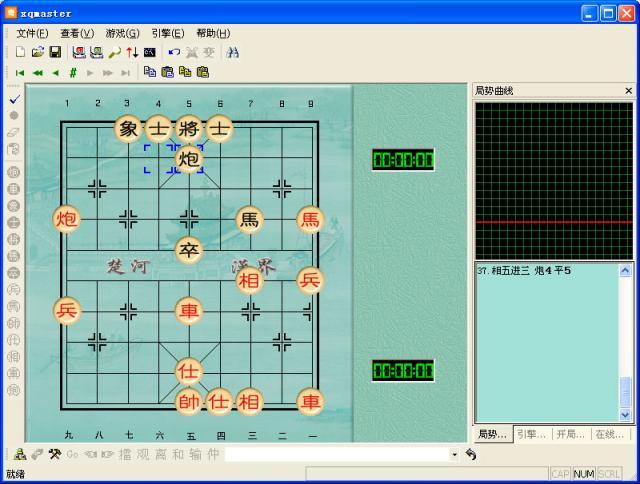
Task: Select the red 炮 cannon on the left edge
Action: coord(67,220)
